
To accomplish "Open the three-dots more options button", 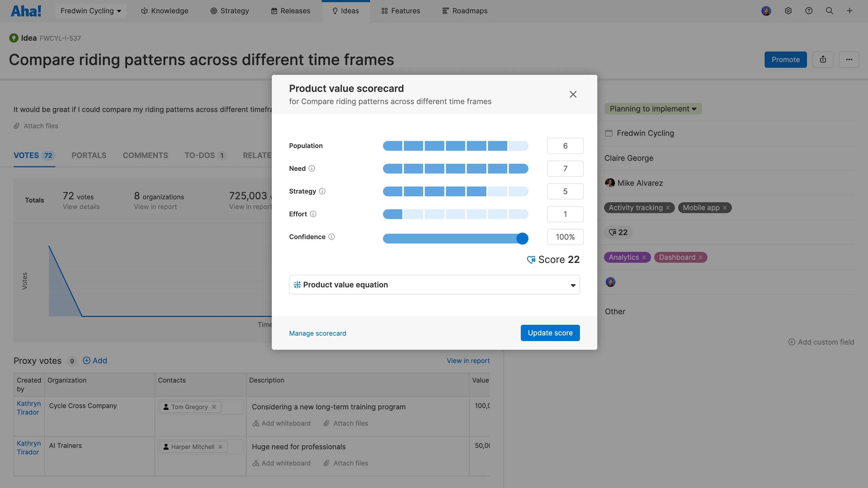I will point(849,60).
